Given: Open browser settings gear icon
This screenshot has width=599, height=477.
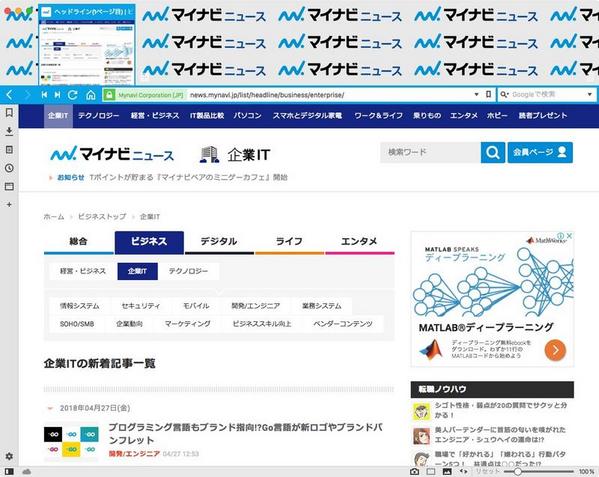Looking at the screenshot, I should [x=9, y=456].
